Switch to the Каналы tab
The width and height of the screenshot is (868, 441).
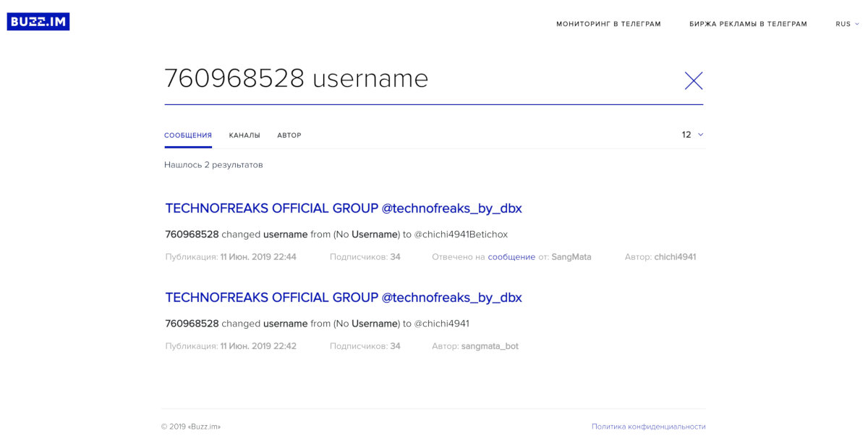pyautogui.click(x=244, y=135)
